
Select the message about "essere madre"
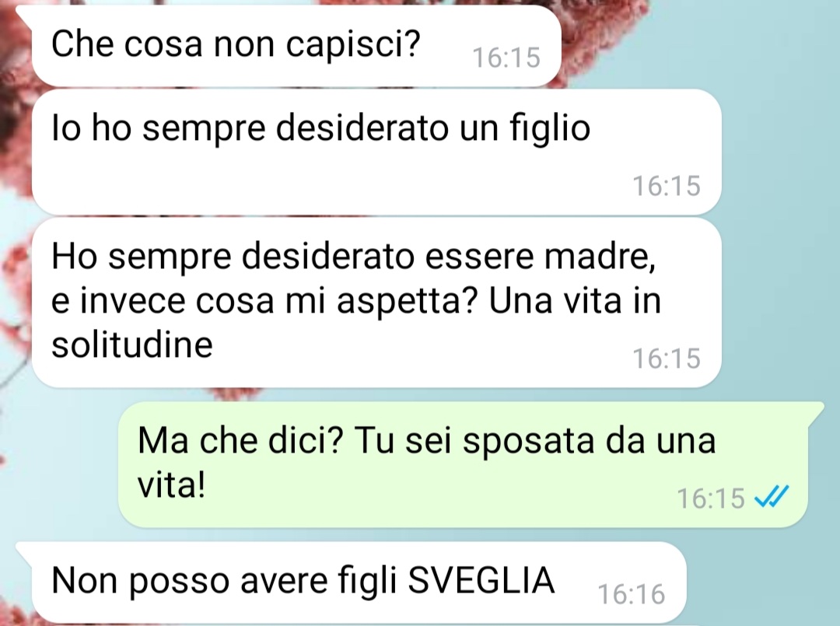click(x=376, y=303)
